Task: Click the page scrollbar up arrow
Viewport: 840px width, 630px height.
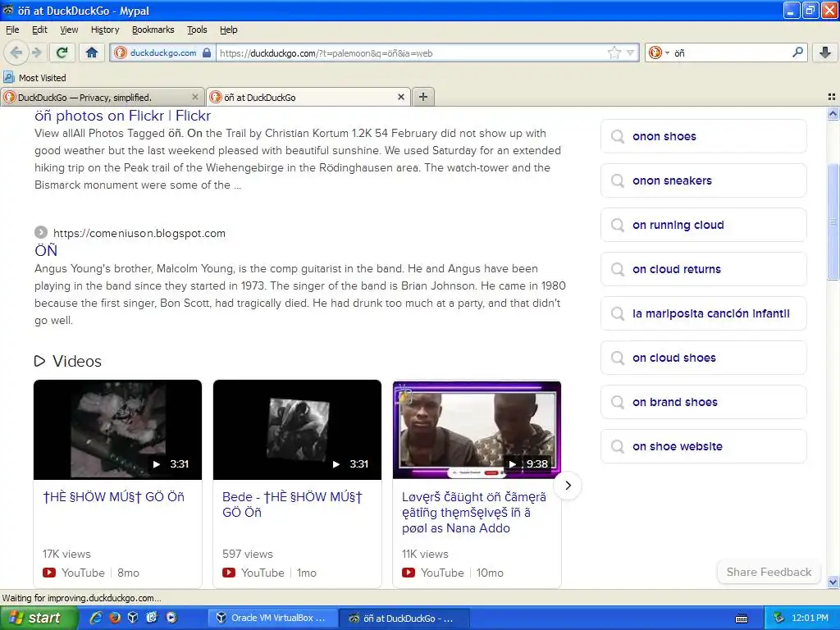Action: pyautogui.click(x=833, y=113)
